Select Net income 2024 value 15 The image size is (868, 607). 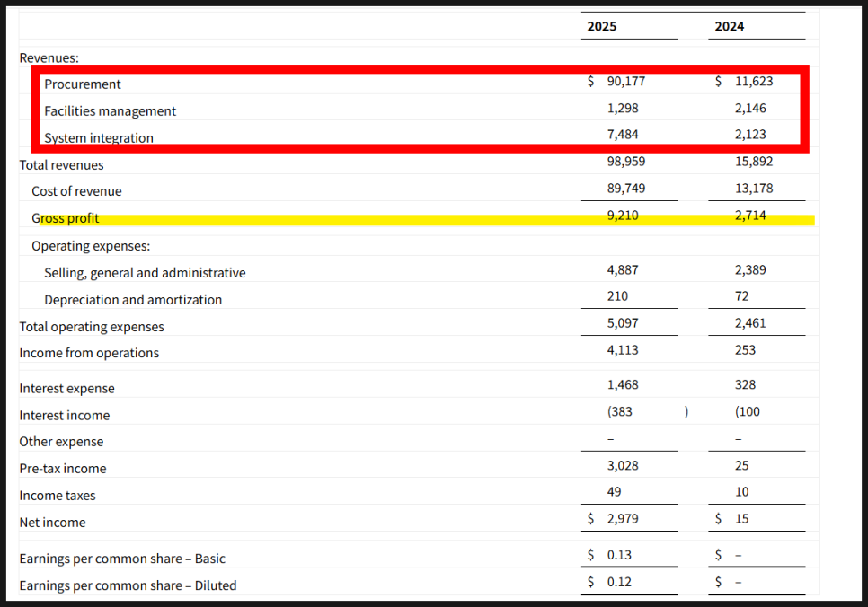742,519
